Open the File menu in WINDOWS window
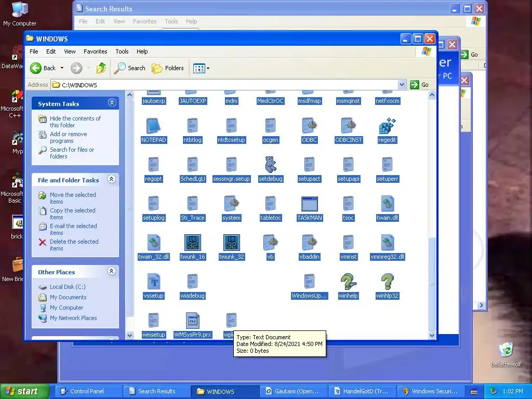The width and height of the screenshot is (532, 399). pos(34,51)
